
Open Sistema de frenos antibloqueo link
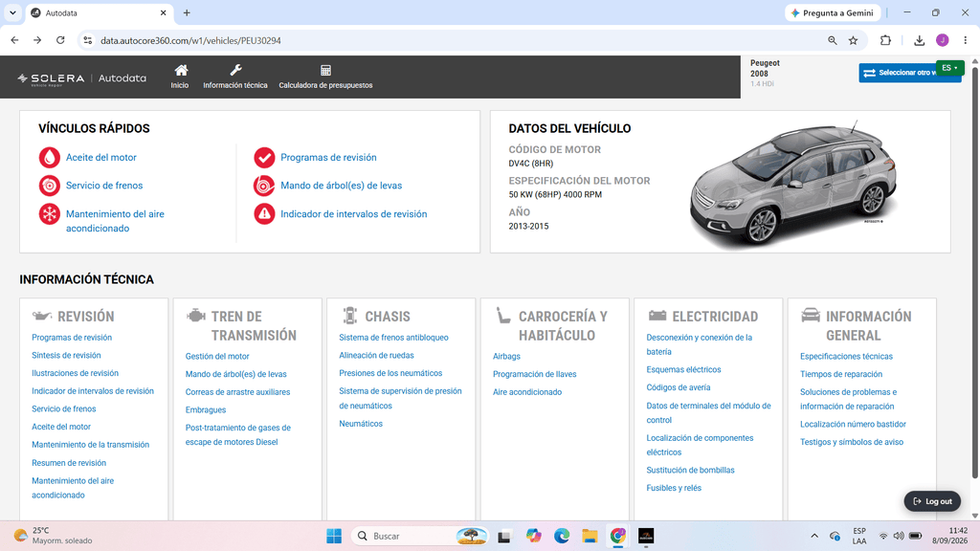[393, 338]
